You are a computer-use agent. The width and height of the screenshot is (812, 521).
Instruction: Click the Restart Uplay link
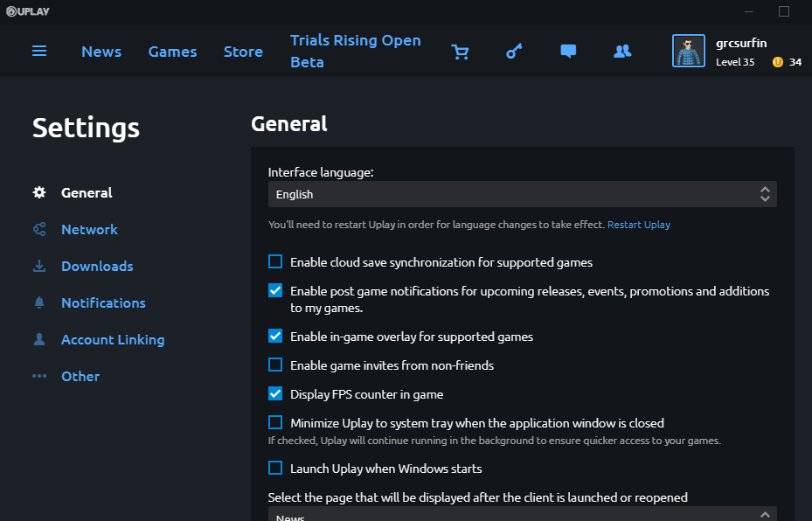(x=639, y=225)
